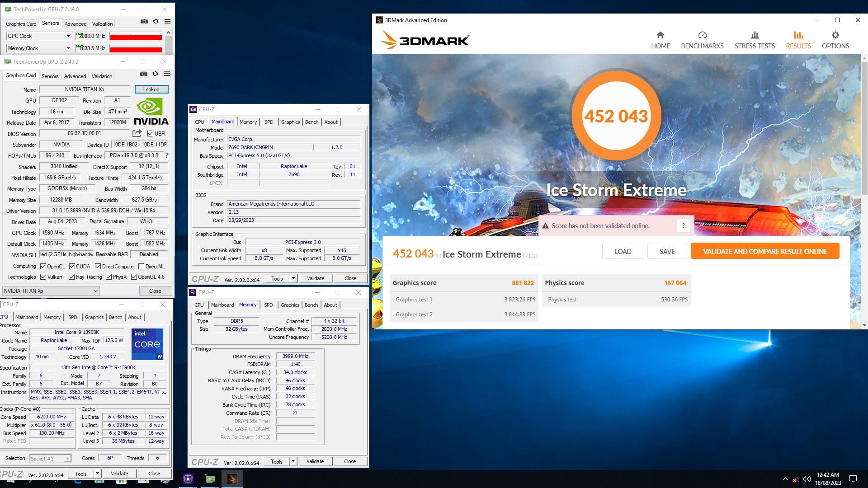Click LOAD button in 3DMark
Screen dimensions: 868x488
coord(623,251)
